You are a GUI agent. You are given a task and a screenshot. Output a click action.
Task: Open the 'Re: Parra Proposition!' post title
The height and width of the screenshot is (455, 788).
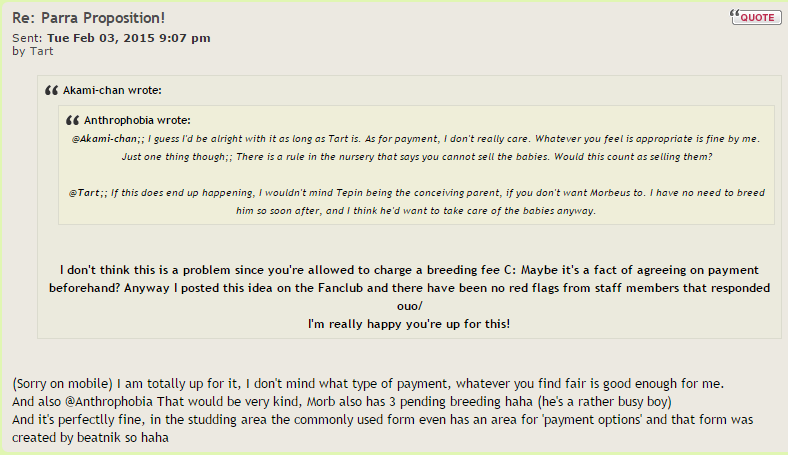tap(88, 18)
